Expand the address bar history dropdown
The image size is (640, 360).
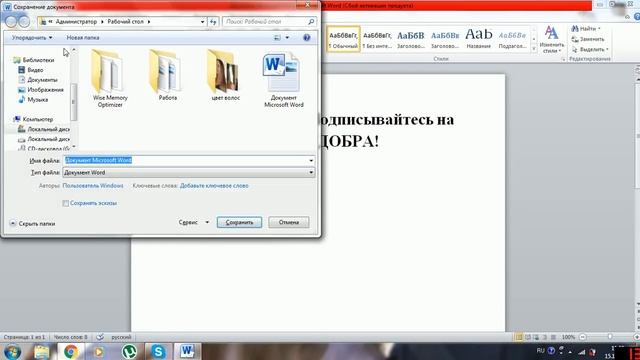pyautogui.click(x=202, y=22)
